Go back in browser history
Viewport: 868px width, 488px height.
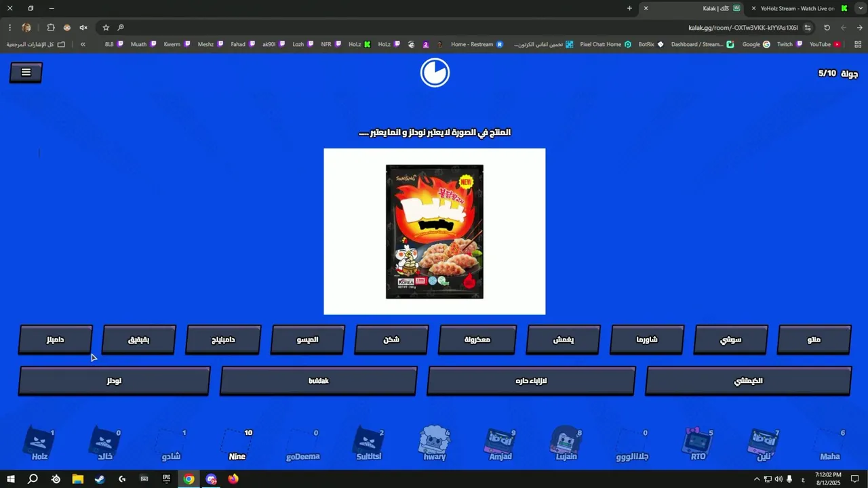coord(860,28)
